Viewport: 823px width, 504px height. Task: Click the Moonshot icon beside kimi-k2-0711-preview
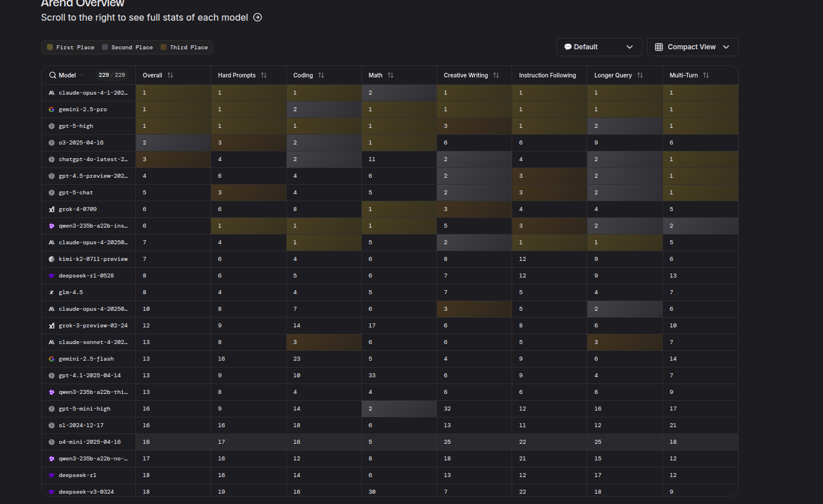click(52, 259)
